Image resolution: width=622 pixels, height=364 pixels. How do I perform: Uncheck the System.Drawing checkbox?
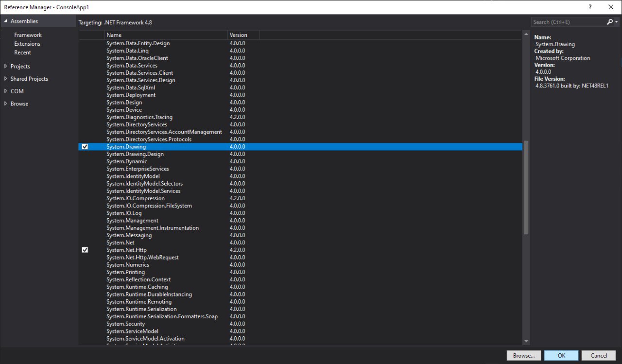[x=85, y=147]
